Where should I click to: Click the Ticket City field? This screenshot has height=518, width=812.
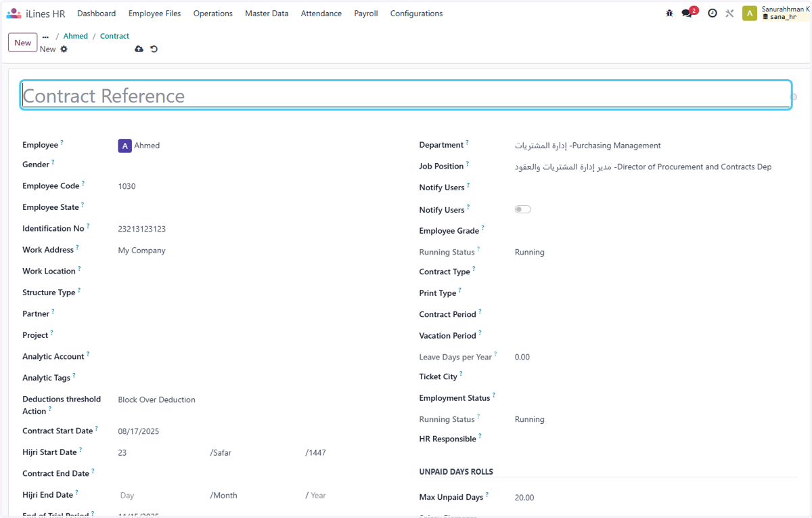655,376
